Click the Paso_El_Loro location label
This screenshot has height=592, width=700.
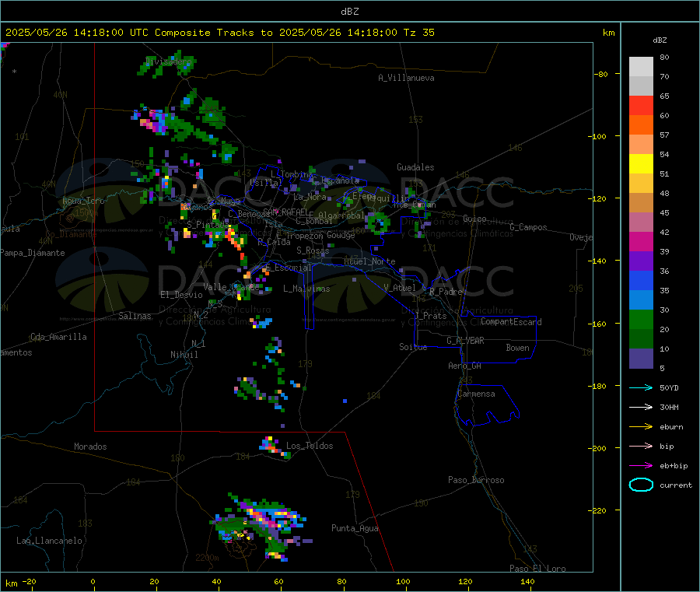(x=537, y=569)
